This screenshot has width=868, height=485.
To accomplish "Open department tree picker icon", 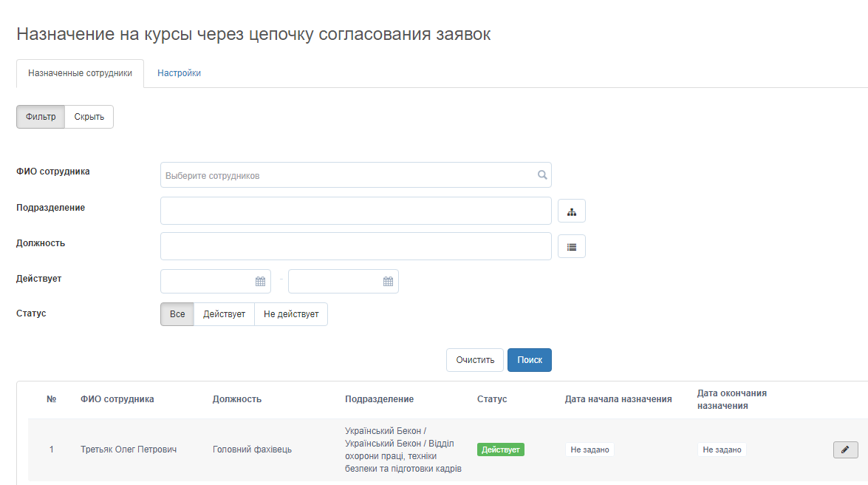I will pos(571,211).
